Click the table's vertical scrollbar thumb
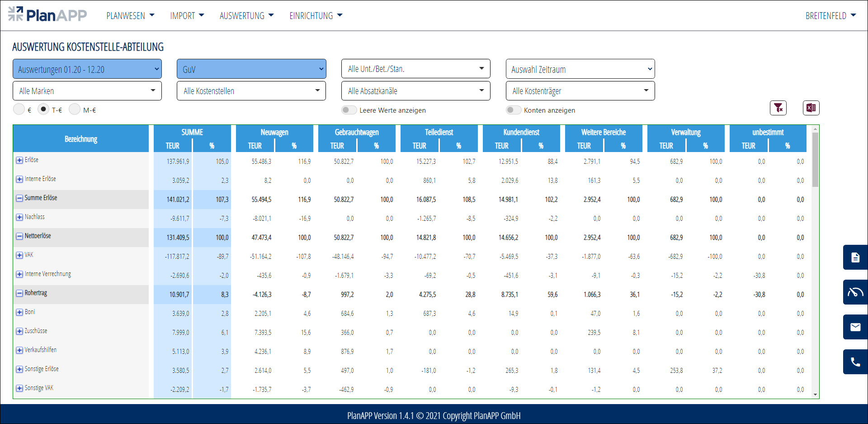This screenshot has width=868, height=424. click(x=815, y=159)
